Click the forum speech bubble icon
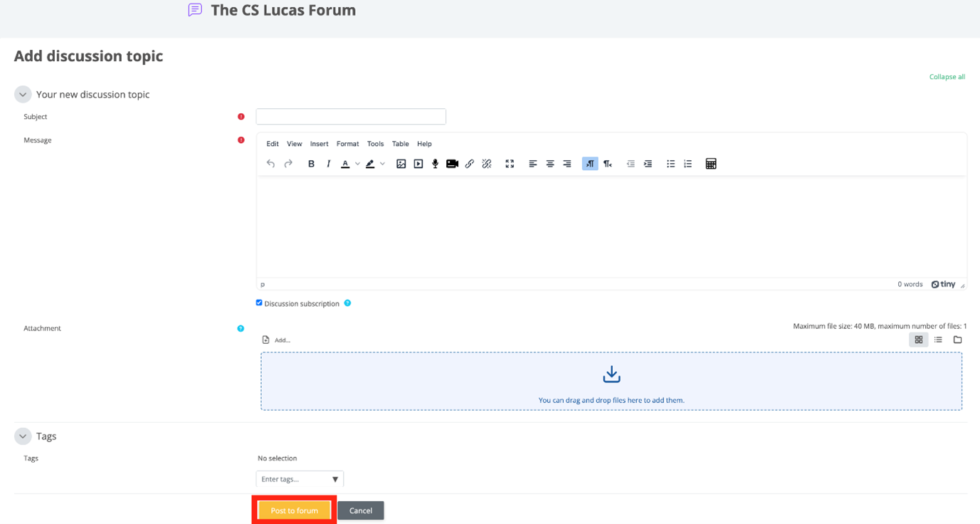The height and width of the screenshot is (524, 980). 195,10
